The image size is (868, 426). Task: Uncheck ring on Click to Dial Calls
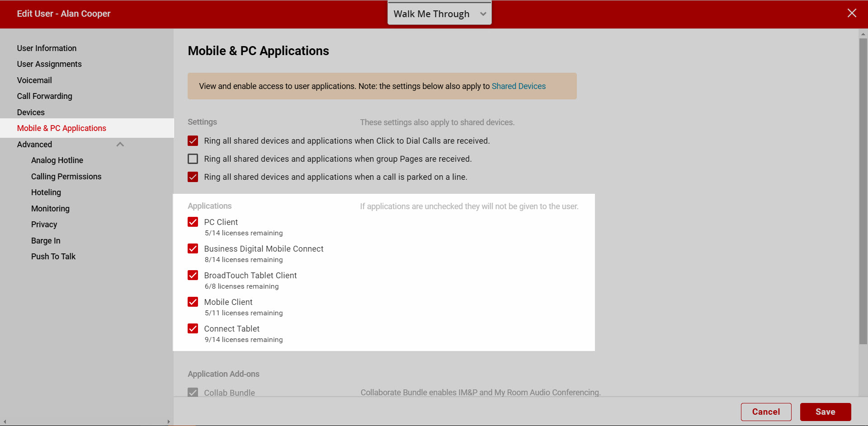tap(193, 141)
